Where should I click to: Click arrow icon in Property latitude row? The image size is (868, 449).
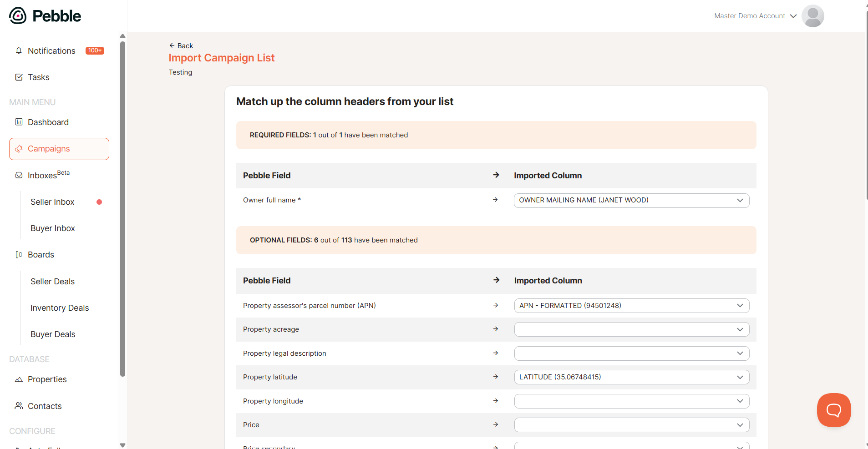(496, 377)
